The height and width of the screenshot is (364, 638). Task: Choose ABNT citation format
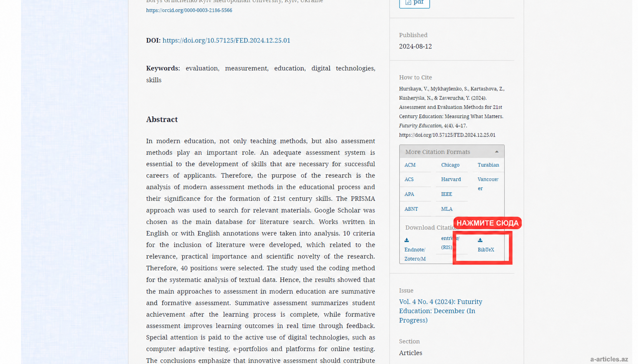(x=411, y=209)
